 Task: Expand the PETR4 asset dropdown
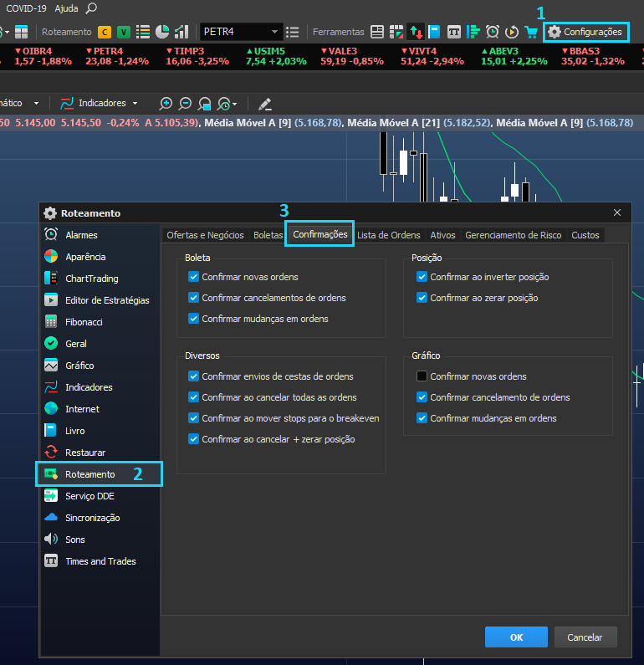pos(274,32)
